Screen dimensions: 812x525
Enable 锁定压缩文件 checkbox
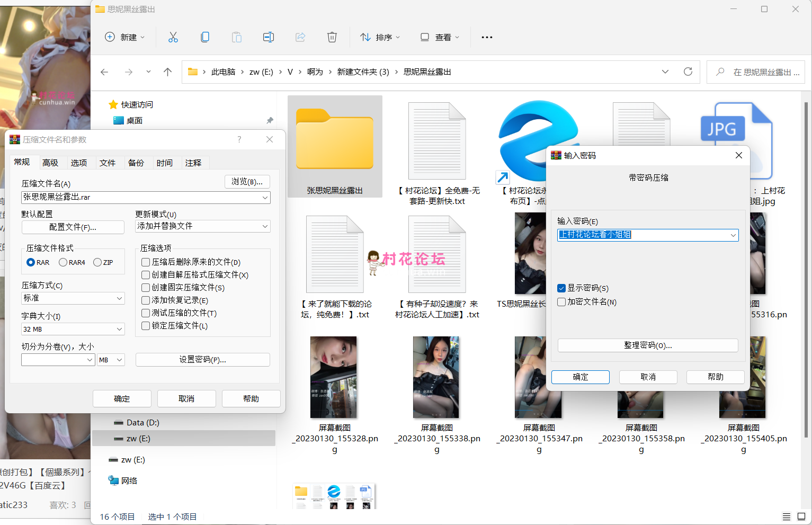(x=146, y=326)
